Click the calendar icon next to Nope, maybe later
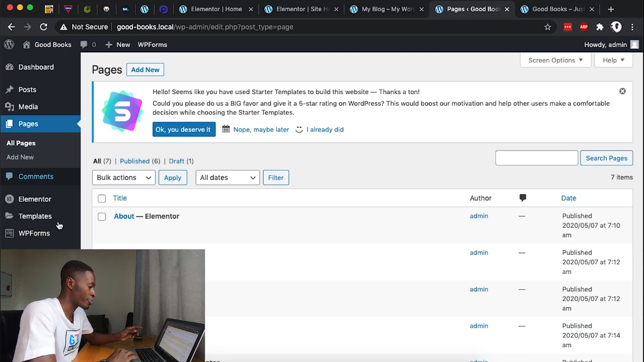 pos(226,129)
